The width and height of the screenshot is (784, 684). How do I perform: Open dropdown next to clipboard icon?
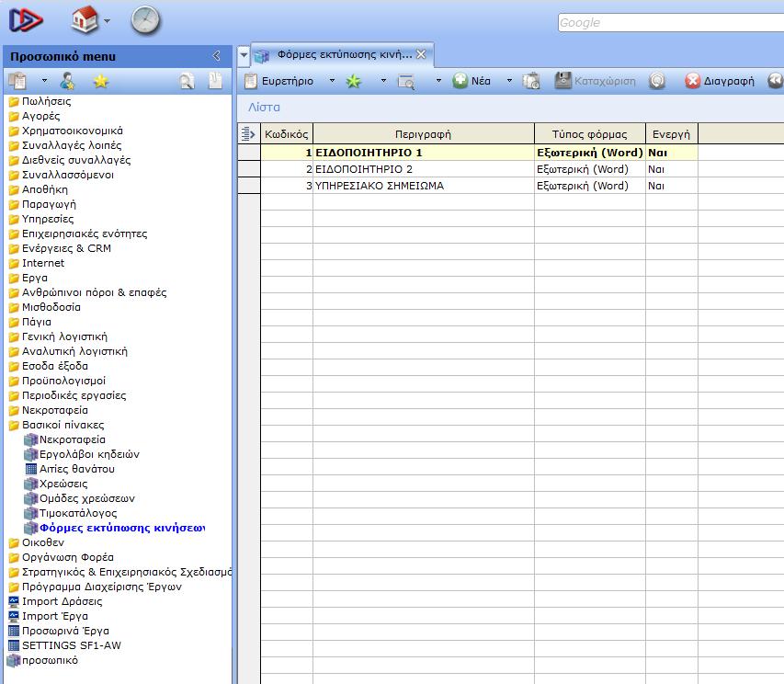click(44, 81)
